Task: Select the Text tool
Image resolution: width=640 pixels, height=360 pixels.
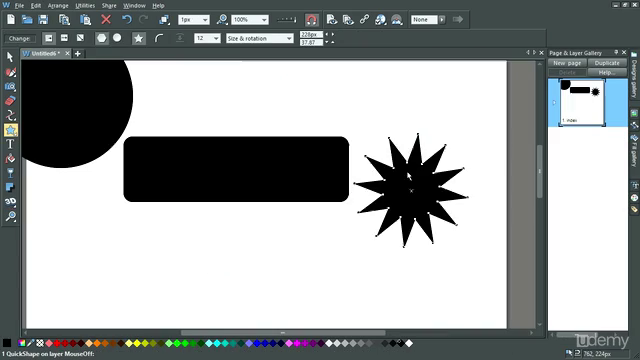Action: (x=10, y=144)
